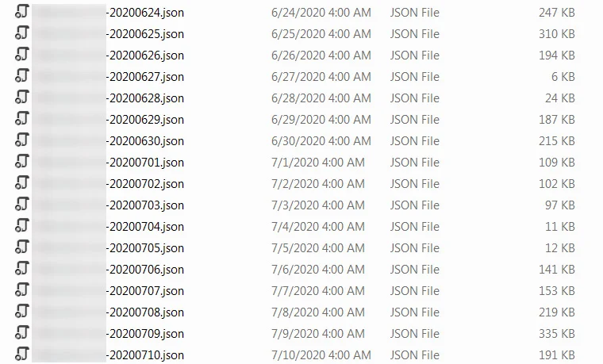Screen dimensions: 603x364
Task: Click the 7/3/2020 4:00 AM date cell
Action: click(318, 205)
